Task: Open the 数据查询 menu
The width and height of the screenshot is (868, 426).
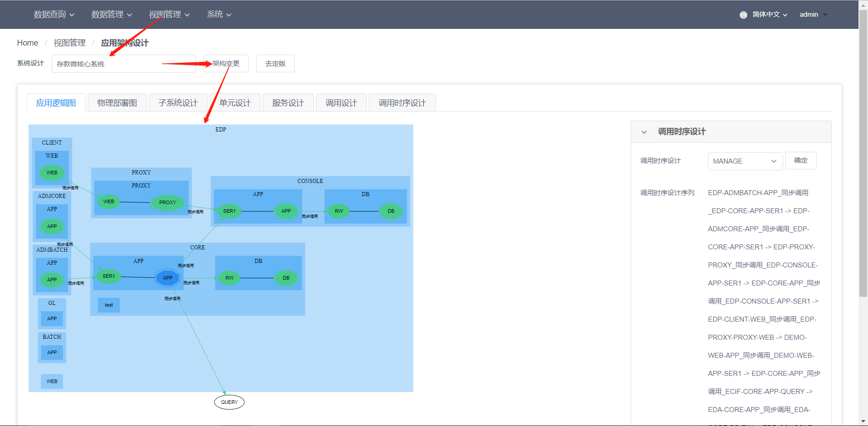Action: (54, 14)
